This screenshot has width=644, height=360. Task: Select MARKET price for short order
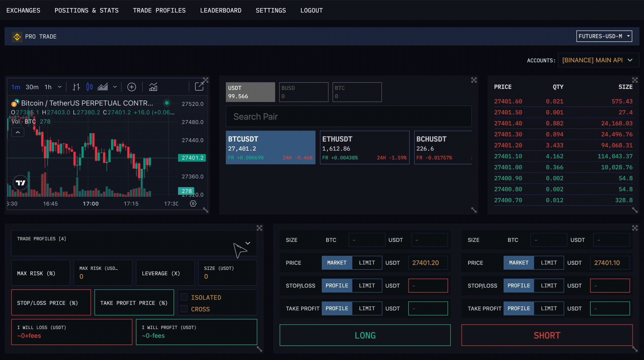[x=519, y=263]
